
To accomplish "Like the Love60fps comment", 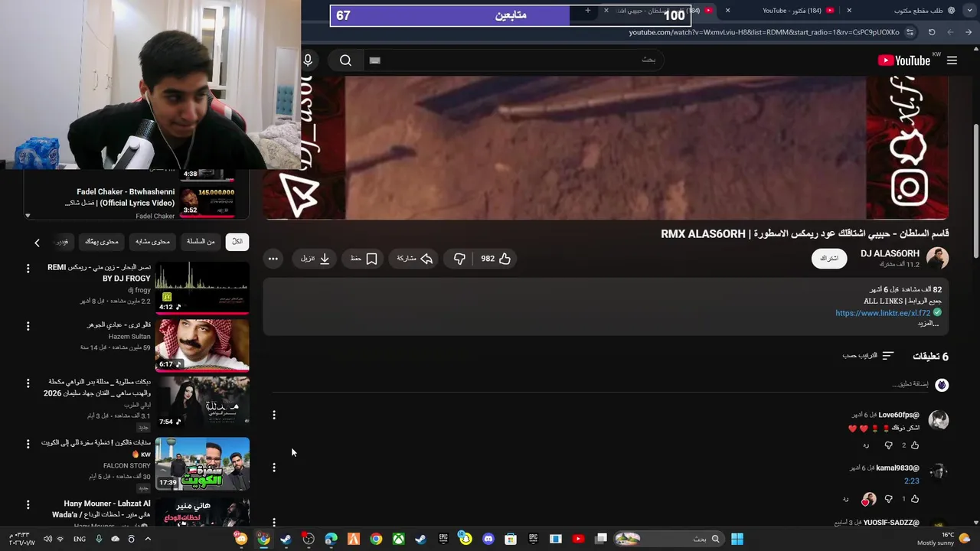I will pos(914,445).
